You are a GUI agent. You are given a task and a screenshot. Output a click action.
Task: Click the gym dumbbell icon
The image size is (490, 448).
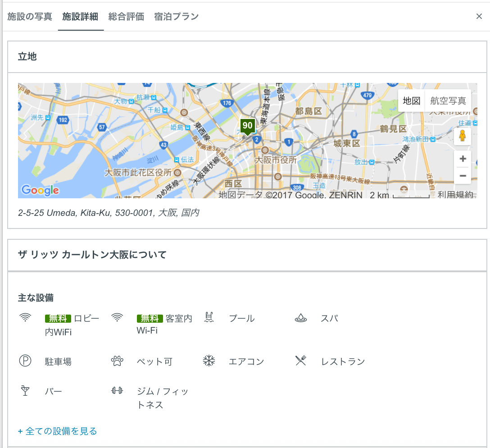click(117, 391)
